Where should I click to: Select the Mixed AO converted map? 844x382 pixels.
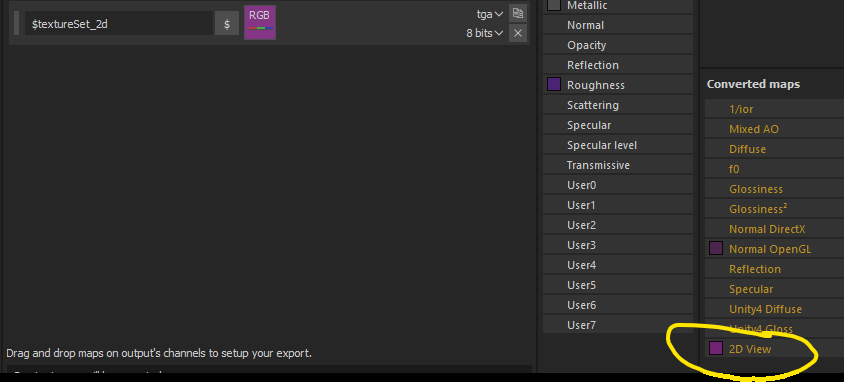(775, 129)
